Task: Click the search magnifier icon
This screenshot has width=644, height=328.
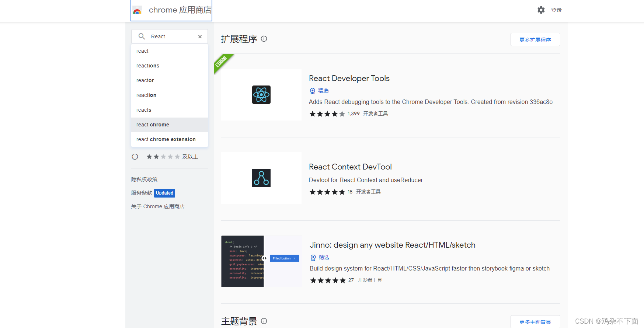Action: click(142, 36)
